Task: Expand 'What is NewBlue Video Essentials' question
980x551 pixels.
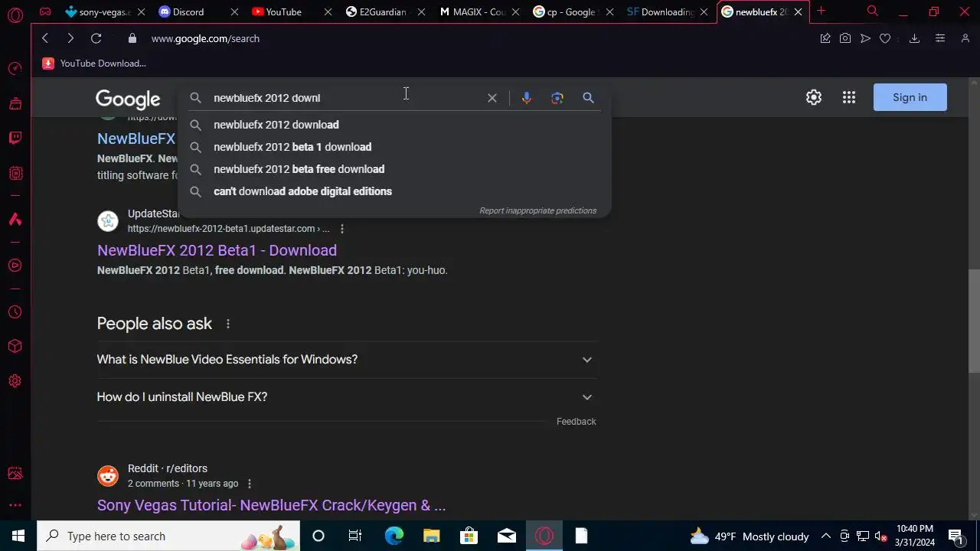Action: click(x=346, y=360)
